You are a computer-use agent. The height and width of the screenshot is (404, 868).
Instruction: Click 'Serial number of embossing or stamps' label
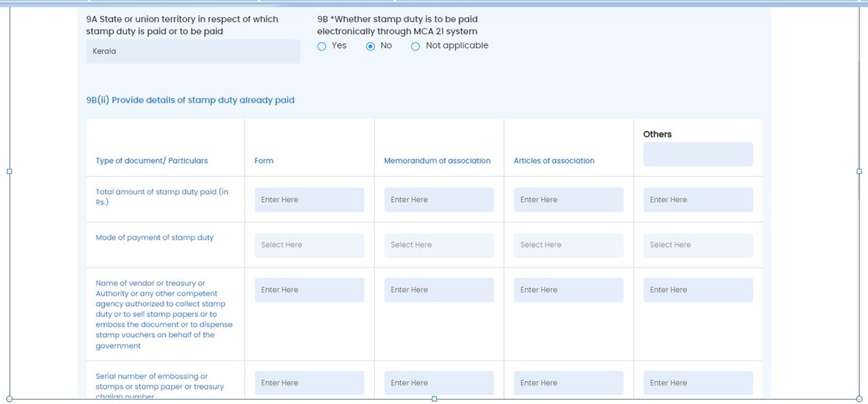pyautogui.click(x=160, y=387)
